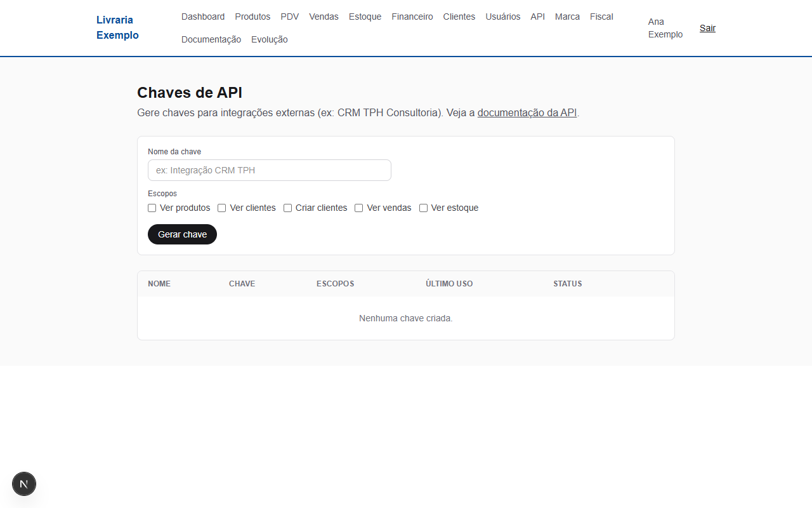The image size is (812, 508).
Task: Click the ÚLTIMO USO column header
Action: [449, 284]
